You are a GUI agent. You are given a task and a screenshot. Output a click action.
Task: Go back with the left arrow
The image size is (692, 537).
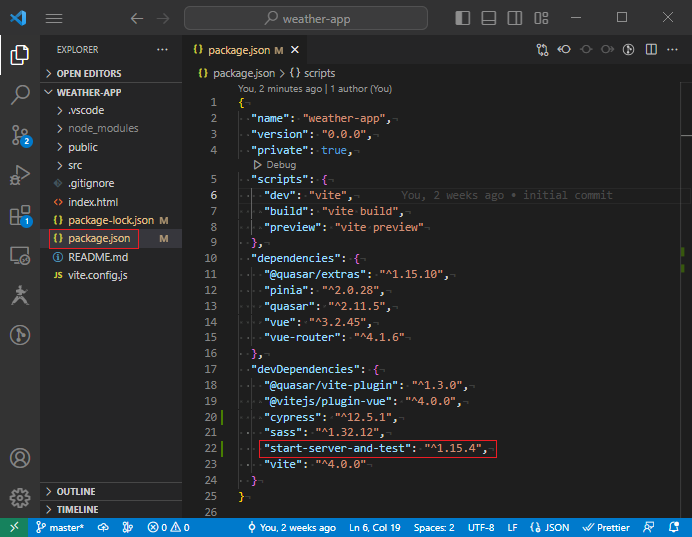pos(137,18)
